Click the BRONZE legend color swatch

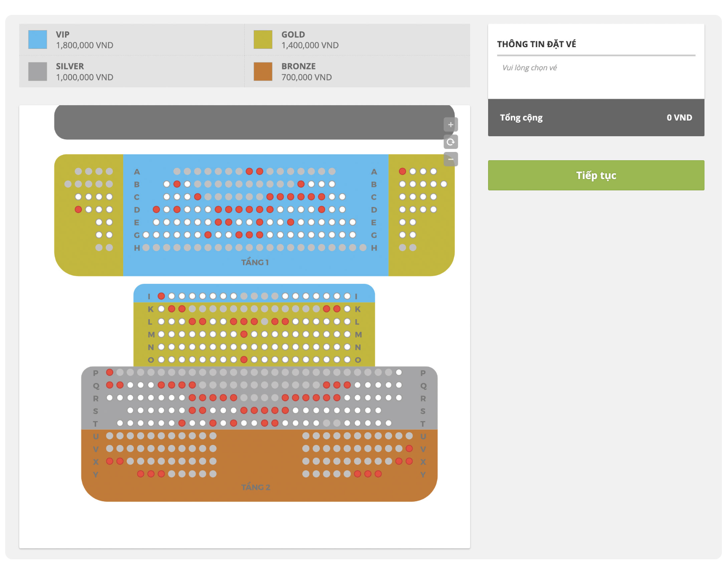click(x=263, y=72)
